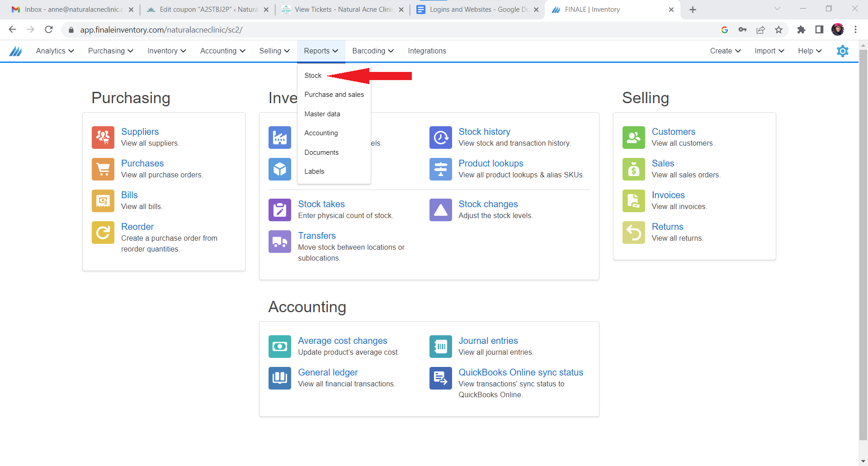The width and height of the screenshot is (868, 466).
Task: Select Purchase and sales reports
Action: click(334, 95)
